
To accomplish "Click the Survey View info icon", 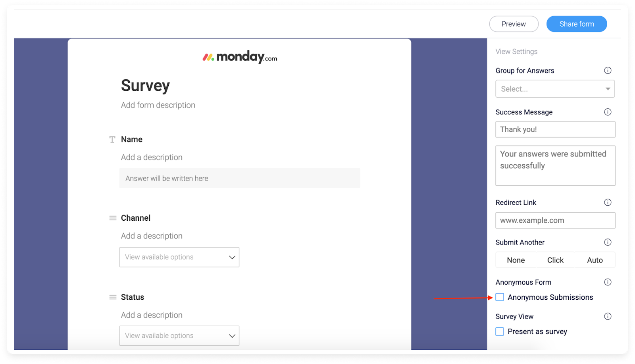I will pos(608,316).
